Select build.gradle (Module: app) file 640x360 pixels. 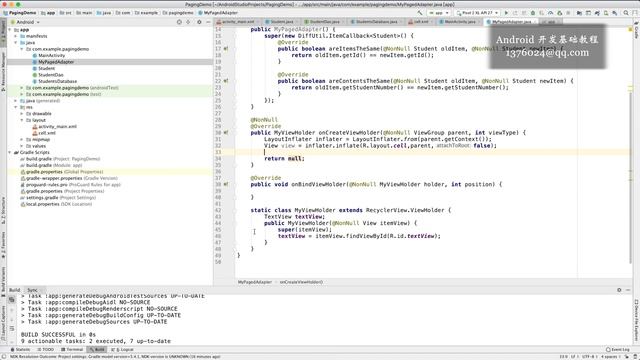point(51,165)
